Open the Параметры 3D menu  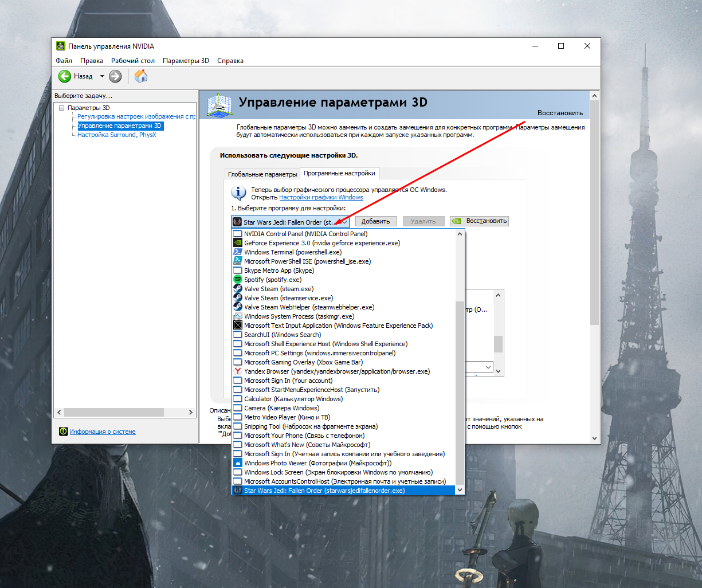(x=186, y=61)
